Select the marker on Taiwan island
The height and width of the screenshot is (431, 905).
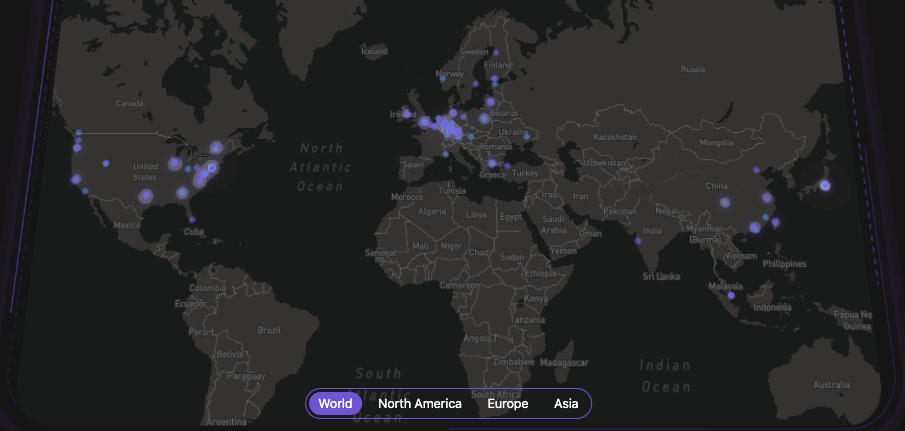(775, 222)
